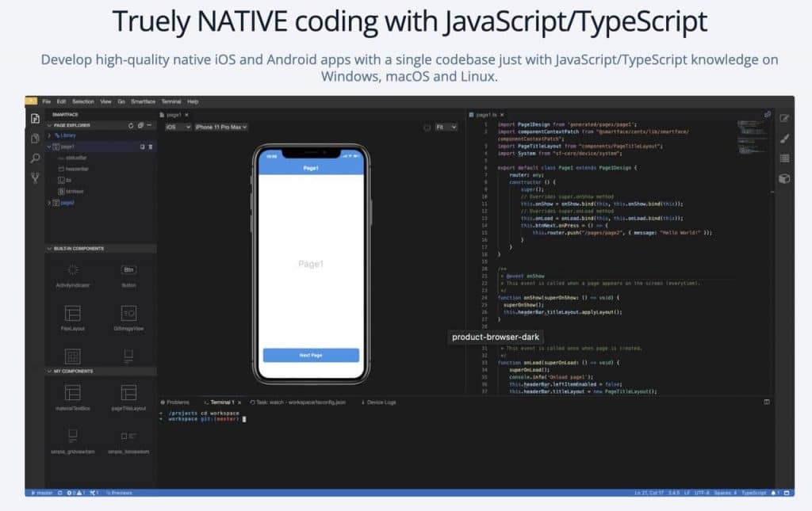Switch to the Problems tab
This screenshot has width=812, height=511.
(176, 402)
